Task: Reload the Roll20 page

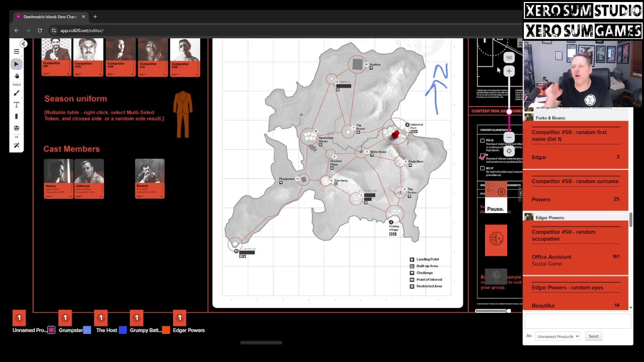Action: (x=40, y=30)
